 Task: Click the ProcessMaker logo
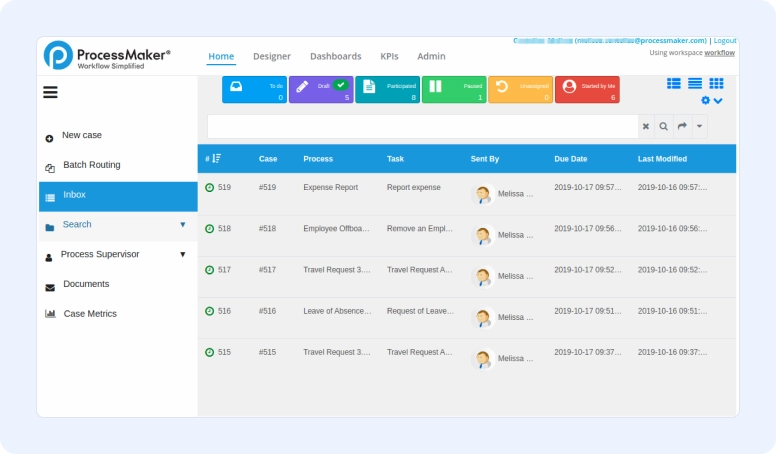107,55
